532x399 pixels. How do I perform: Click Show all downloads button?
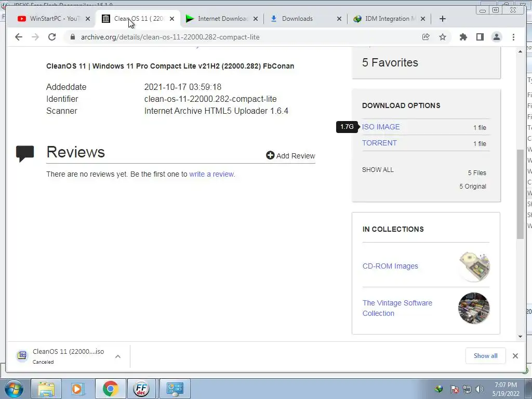pyautogui.click(x=486, y=355)
